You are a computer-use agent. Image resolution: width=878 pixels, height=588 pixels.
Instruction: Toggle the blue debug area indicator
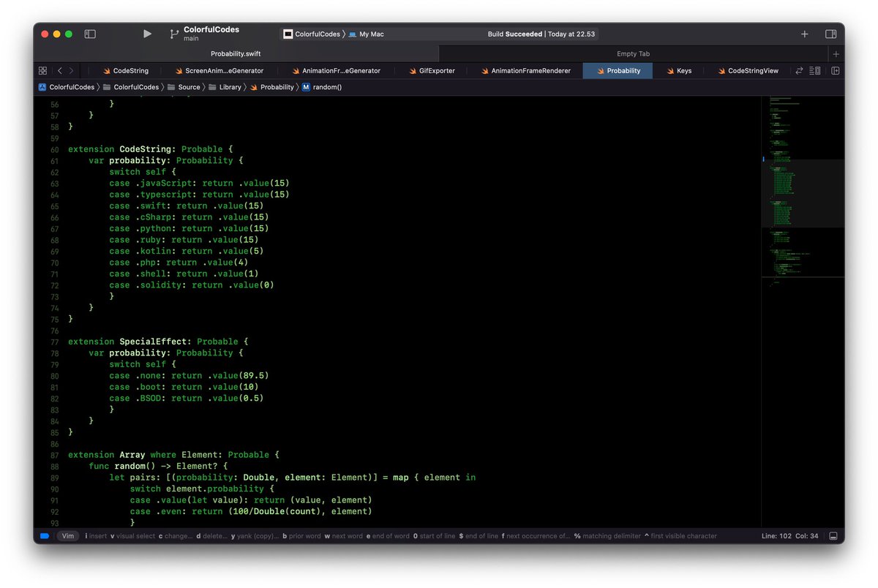(44, 536)
